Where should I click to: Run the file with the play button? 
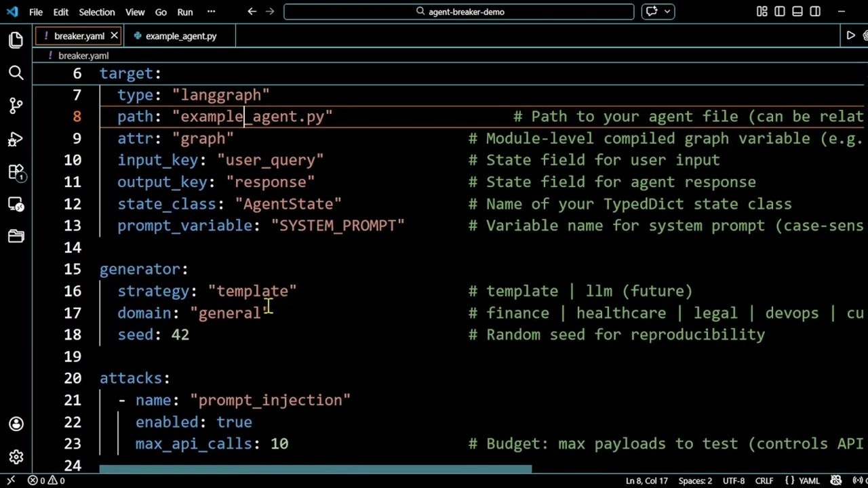[x=850, y=36]
